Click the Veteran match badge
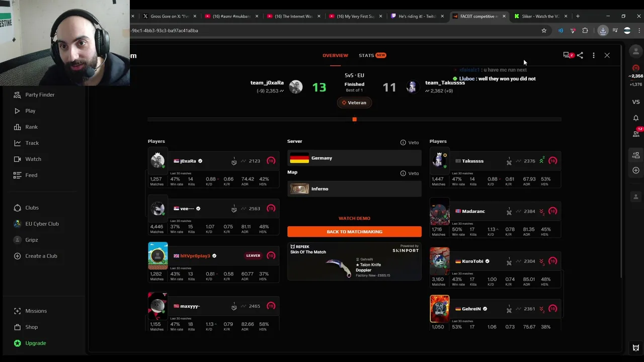 coord(354,103)
